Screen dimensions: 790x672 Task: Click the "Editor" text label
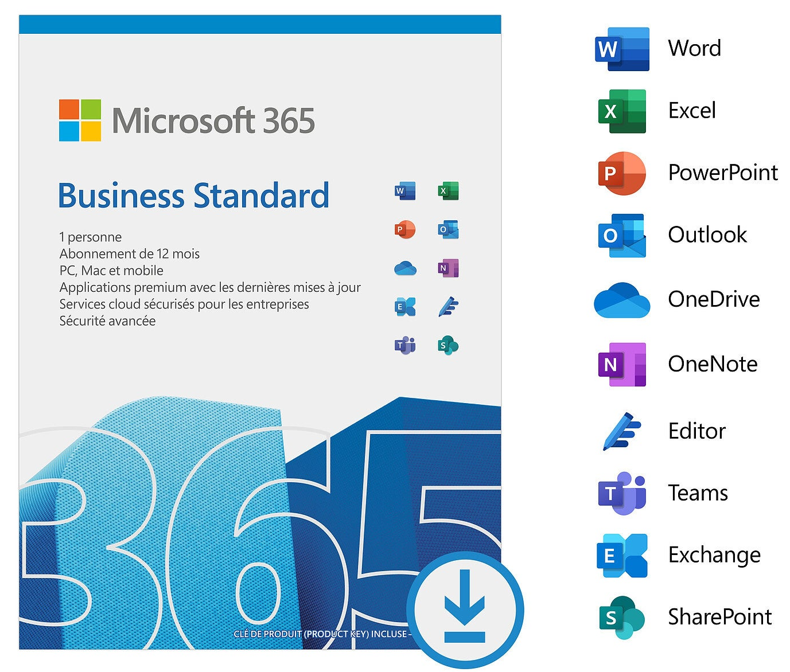tap(697, 431)
